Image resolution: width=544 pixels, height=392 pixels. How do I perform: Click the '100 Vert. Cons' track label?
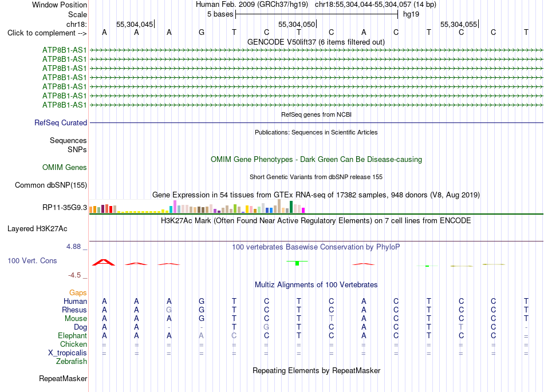click(x=32, y=260)
